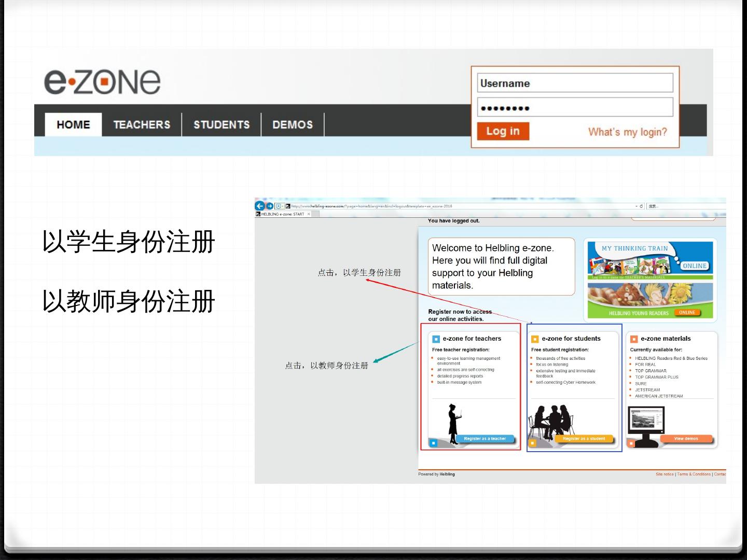
Task: Click into the Username field
Action: click(x=575, y=83)
